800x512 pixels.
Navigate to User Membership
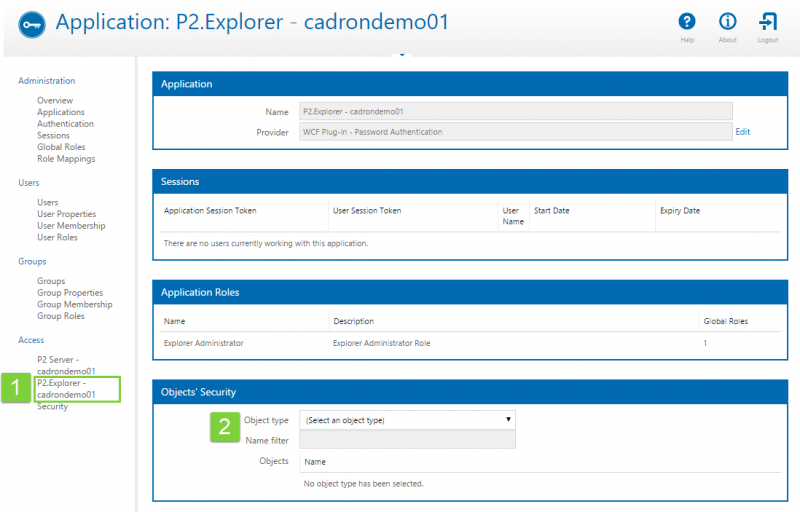(71, 226)
